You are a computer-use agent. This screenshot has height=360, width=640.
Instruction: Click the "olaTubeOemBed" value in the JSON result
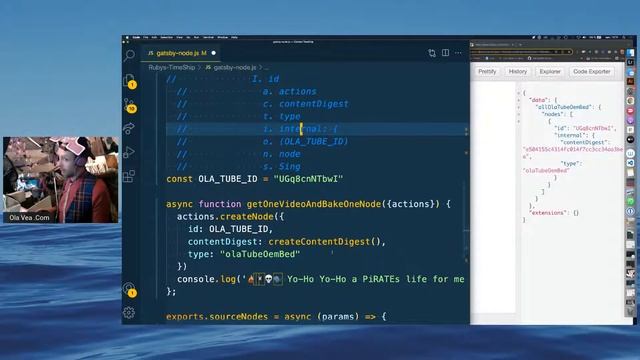[546, 170]
